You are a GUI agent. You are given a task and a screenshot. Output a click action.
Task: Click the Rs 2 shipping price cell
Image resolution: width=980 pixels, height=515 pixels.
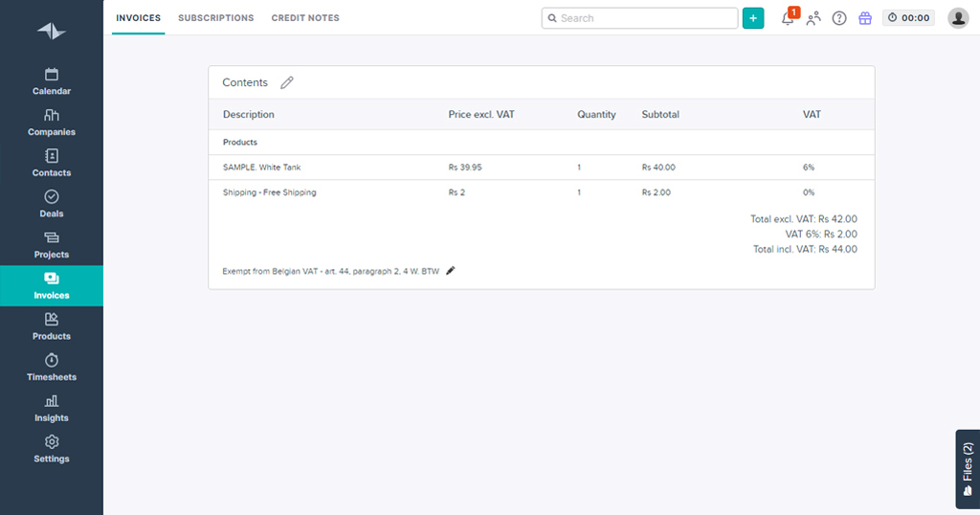click(x=457, y=192)
